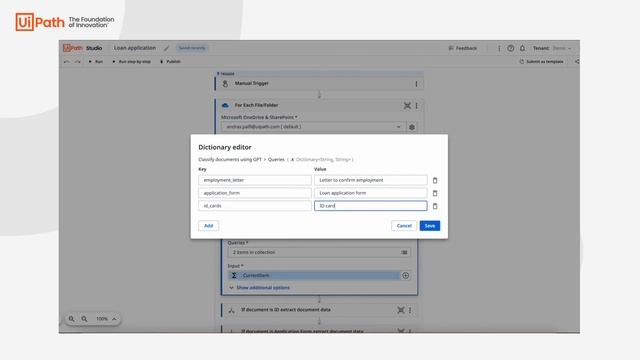Select the Manual Trigger activity
Screen dimensions: 640x360
[319, 84]
